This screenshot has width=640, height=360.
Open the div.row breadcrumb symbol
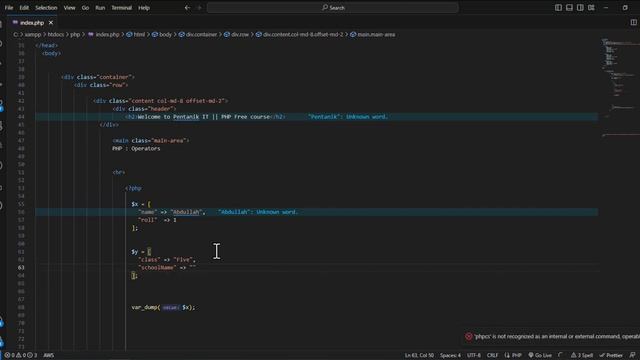(x=236, y=35)
